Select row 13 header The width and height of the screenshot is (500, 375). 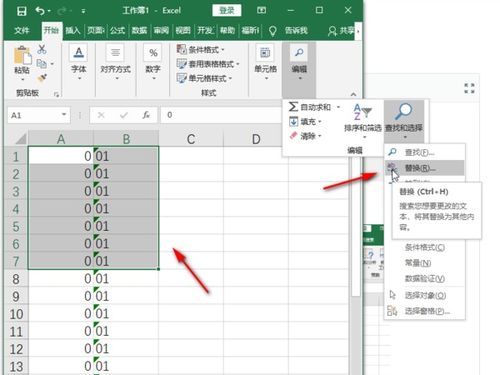pos(16,366)
